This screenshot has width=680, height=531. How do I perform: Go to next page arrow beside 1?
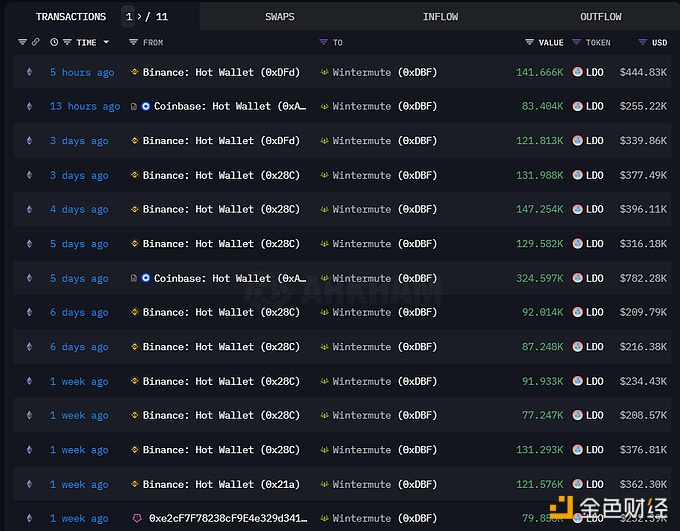click(139, 16)
